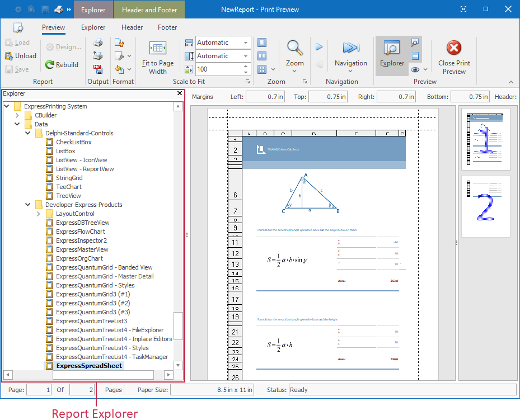Viewport: 520px width, 420px height.
Task: Open the Zoom magnifying glass tool
Action: click(x=294, y=49)
